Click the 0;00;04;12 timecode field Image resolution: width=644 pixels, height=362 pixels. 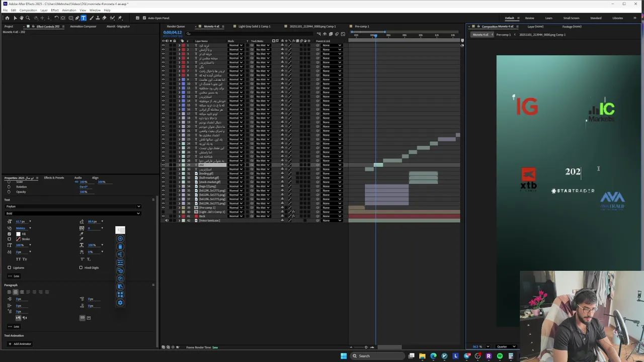point(172,33)
